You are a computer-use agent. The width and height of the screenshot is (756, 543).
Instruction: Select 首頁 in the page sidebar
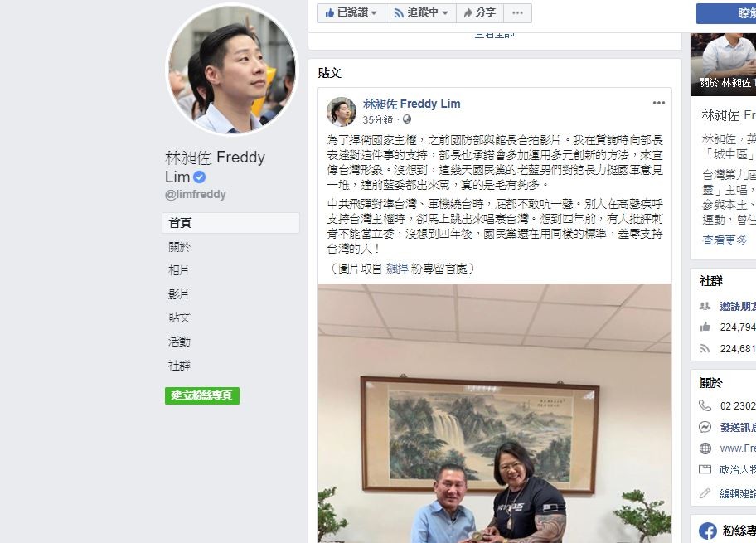(x=230, y=223)
